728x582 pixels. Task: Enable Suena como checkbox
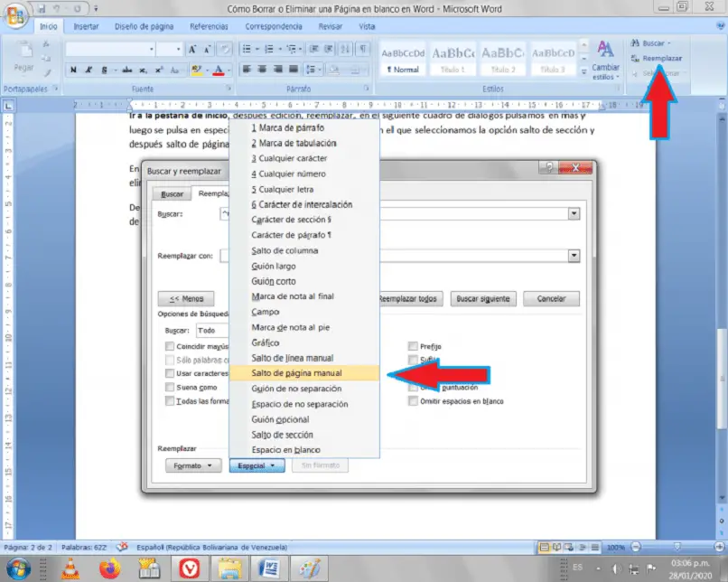click(x=170, y=387)
